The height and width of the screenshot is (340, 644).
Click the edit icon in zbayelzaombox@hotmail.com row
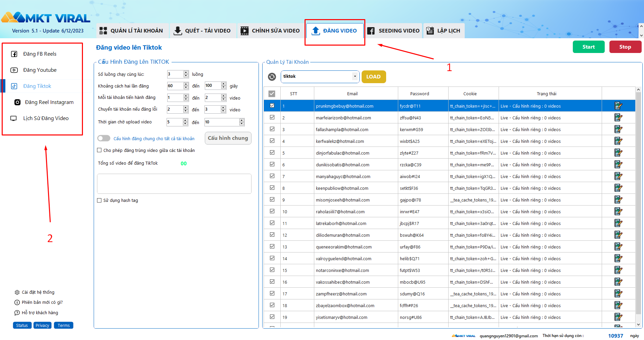618,305
